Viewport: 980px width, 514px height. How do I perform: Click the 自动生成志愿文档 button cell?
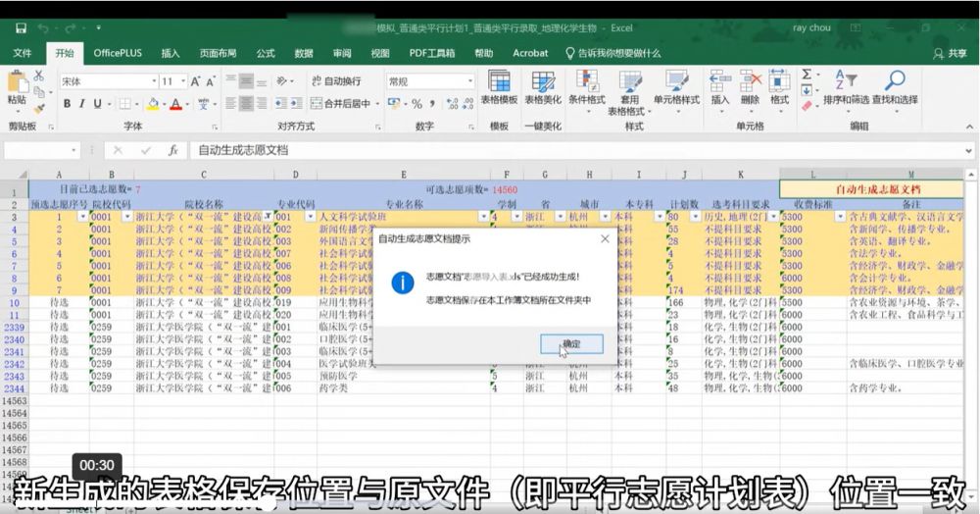tap(878, 188)
